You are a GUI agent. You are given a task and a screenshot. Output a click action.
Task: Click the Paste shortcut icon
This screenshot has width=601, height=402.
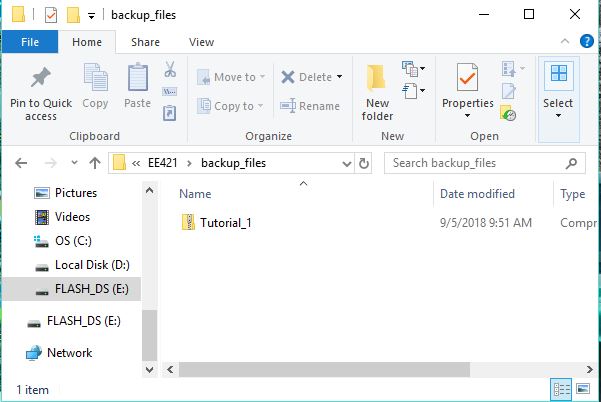point(169,113)
